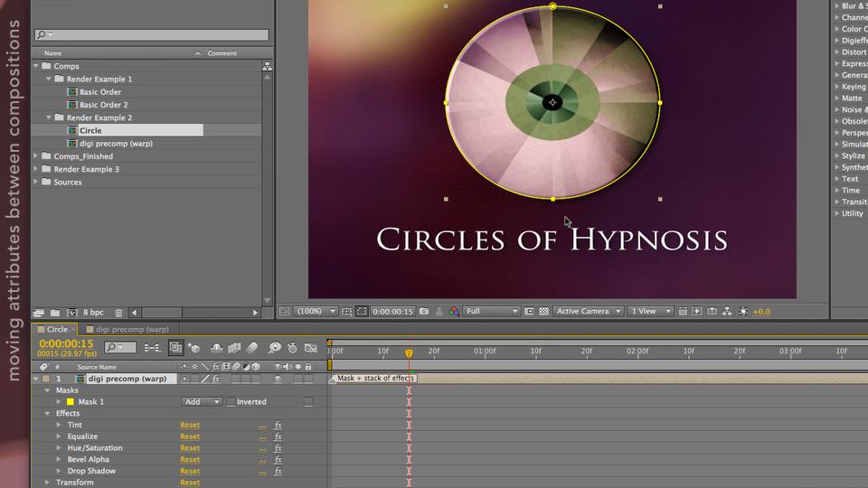Screen dimensions: 868x488
Task: Disable Bevel Alpha effect fx switch
Action: [278, 459]
